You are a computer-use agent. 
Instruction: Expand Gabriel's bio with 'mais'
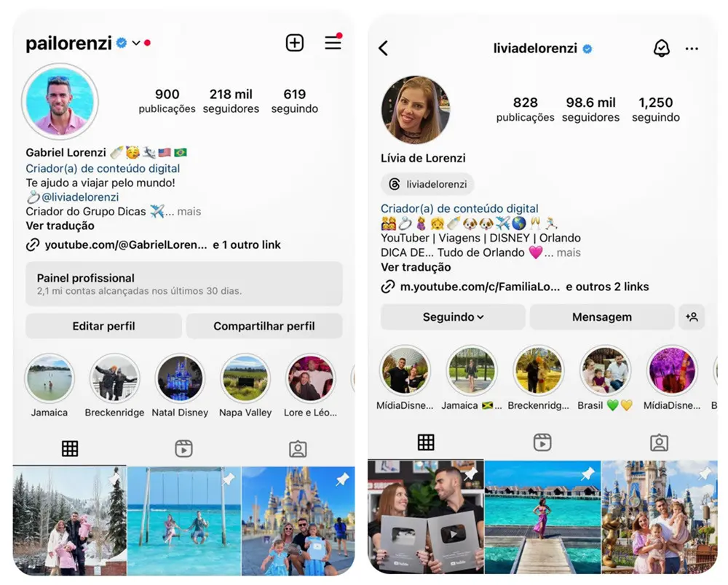pyautogui.click(x=189, y=212)
